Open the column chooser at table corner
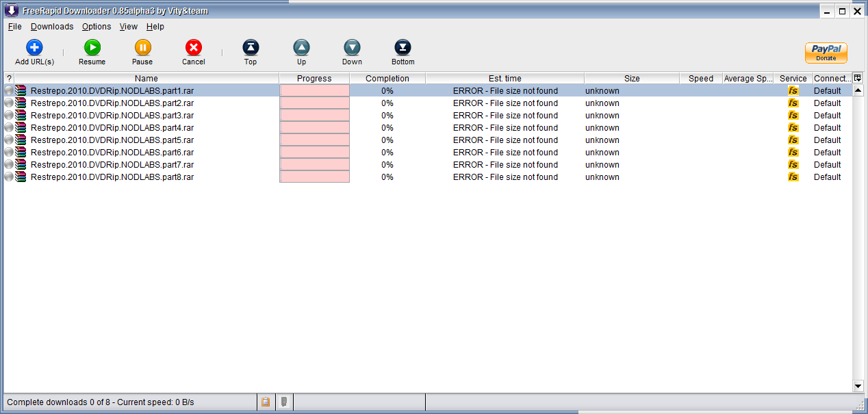 [x=858, y=78]
